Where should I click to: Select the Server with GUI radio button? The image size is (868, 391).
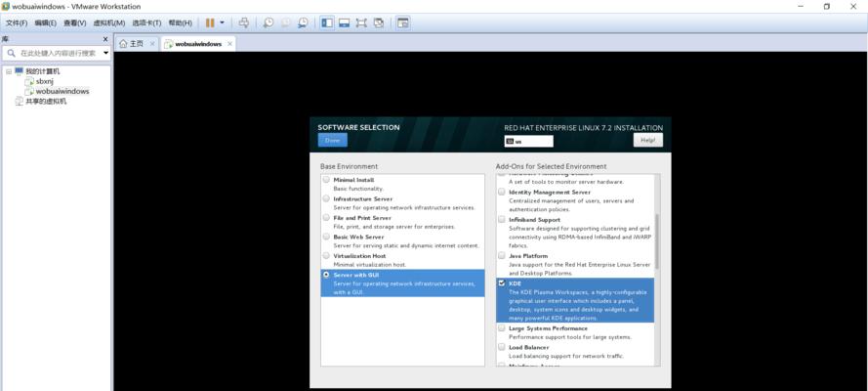point(326,275)
